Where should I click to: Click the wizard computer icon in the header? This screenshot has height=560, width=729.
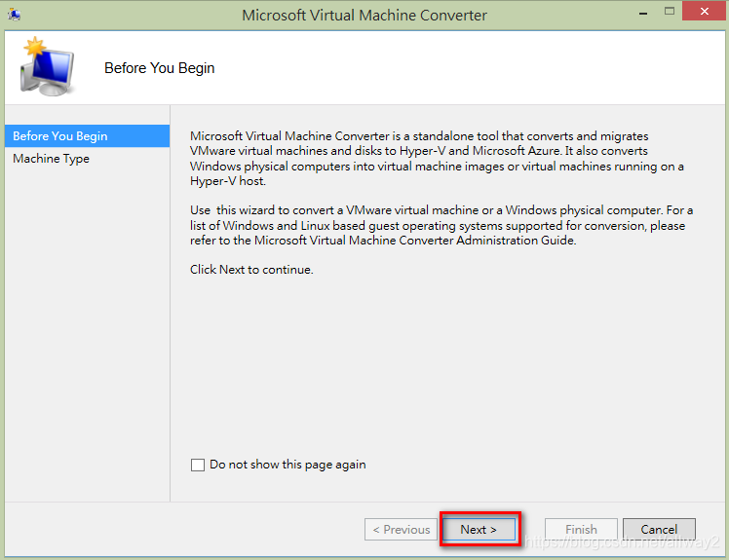pyautogui.click(x=47, y=66)
